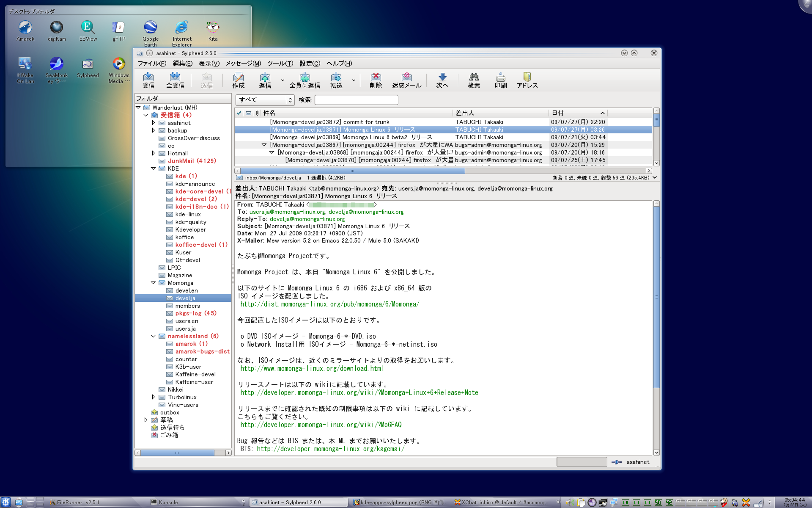Screen dimensions: 812x508
Task: Sort by the 日付 date column
Action: tap(578, 113)
